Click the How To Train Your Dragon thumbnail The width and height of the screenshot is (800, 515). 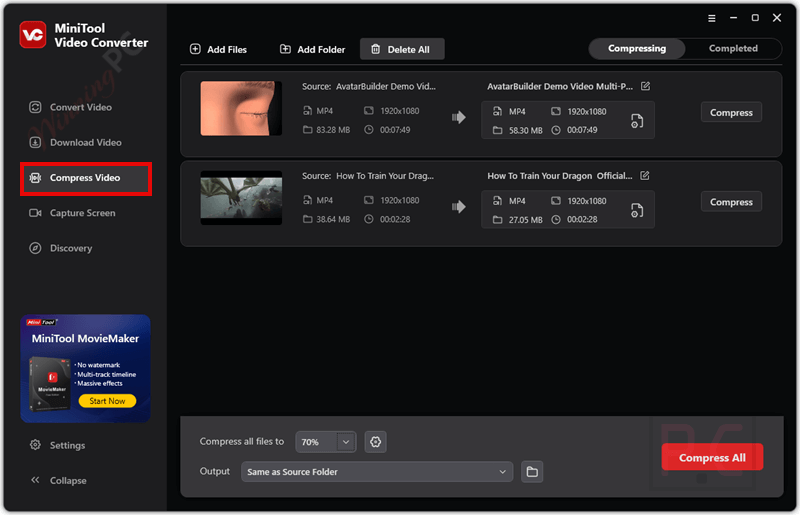(x=241, y=198)
